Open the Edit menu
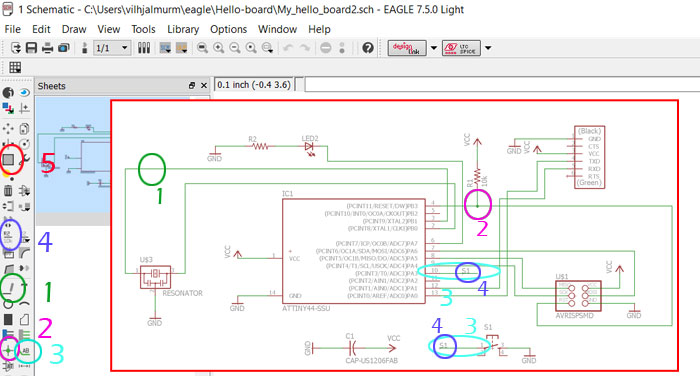Image resolution: width=700 pixels, height=376 pixels. click(x=41, y=29)
